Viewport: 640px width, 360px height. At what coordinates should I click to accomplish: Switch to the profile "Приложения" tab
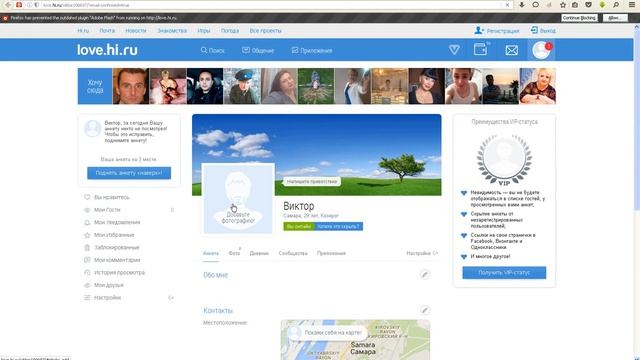click(x=331, y=253)
